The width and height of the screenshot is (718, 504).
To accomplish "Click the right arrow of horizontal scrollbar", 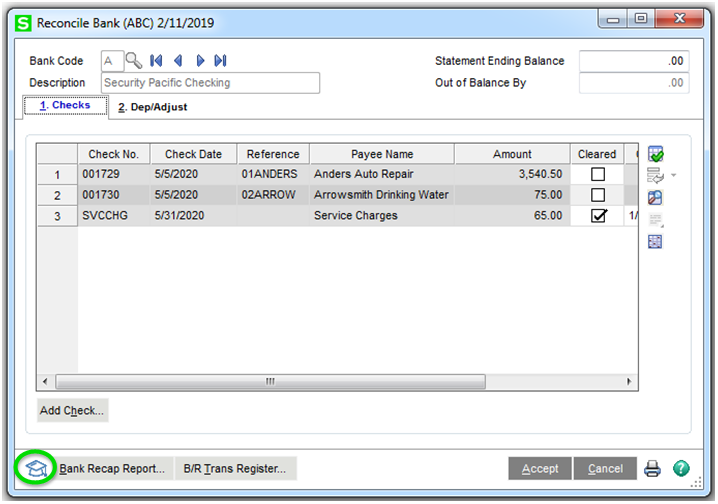I will coord(629,381).
